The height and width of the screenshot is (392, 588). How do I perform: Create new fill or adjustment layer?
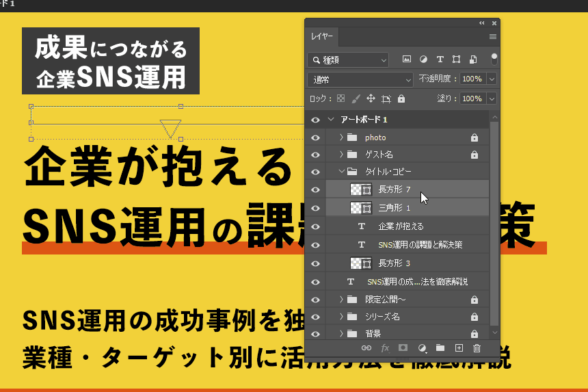[423, 348]
